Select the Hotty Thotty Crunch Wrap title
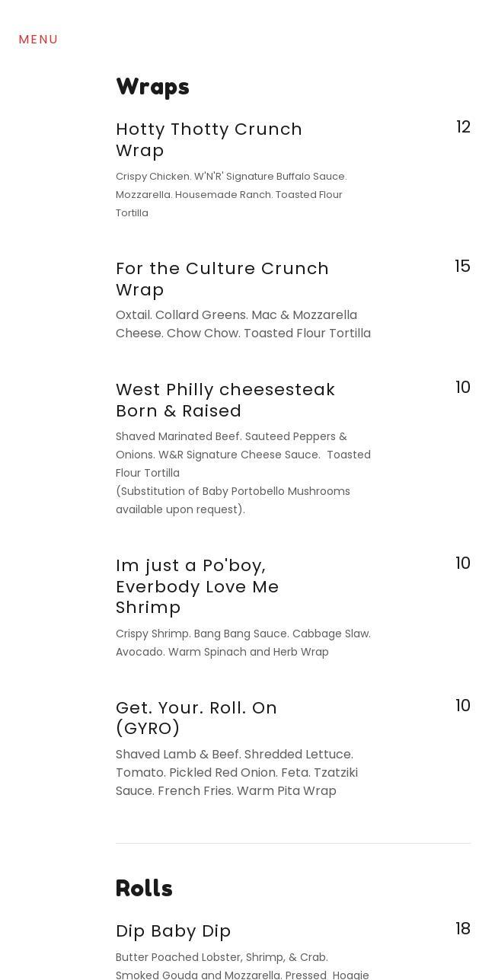 pos(209,139)
